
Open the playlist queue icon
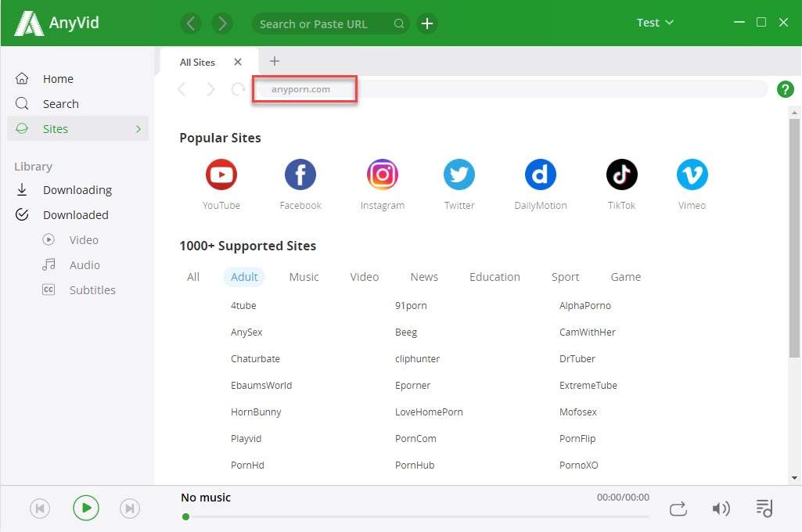764,509
